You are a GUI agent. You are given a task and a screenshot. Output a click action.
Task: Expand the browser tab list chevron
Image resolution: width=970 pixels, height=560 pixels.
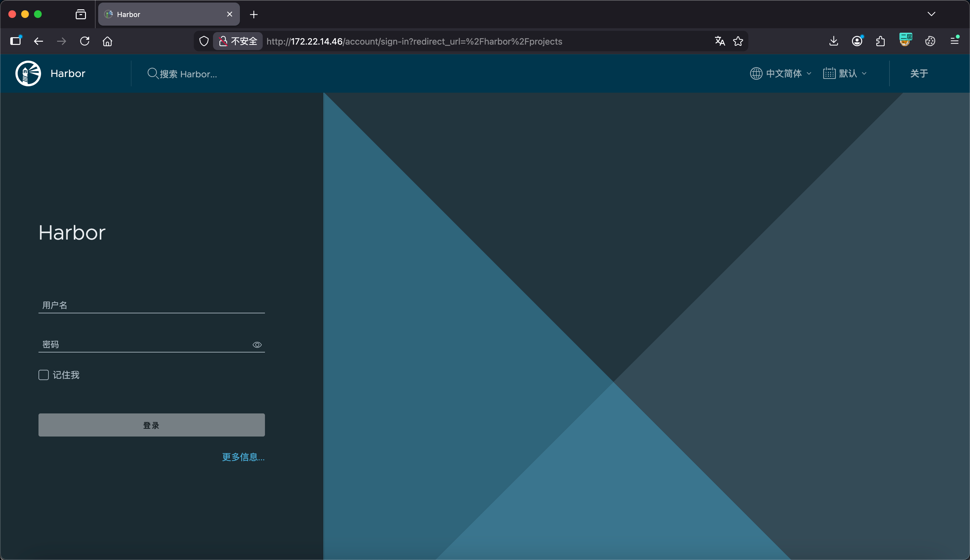(931, 14)
